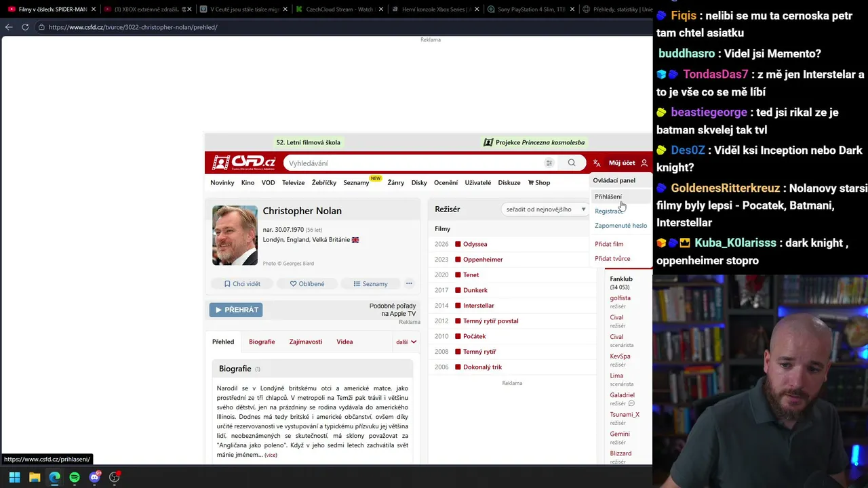The width and height of the screenshot is (868, 488).
Task: Open the Oppenheimer film link
Action: (483, 260)
